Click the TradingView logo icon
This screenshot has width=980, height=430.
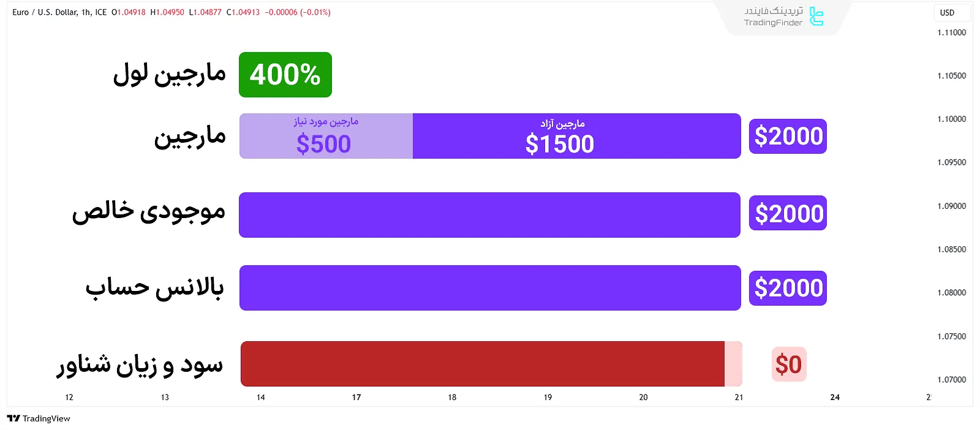click(x=13, y=418)
